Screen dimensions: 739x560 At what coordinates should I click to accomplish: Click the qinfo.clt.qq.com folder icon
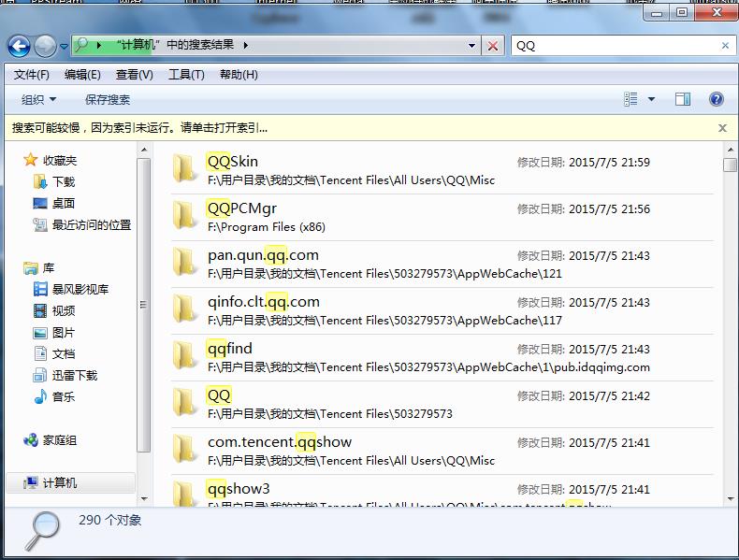coord(184,309)
